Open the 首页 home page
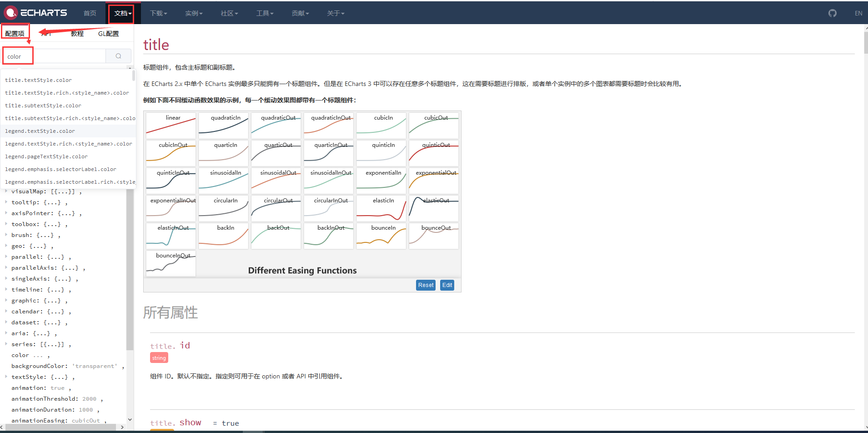 (x=90, y=13)
